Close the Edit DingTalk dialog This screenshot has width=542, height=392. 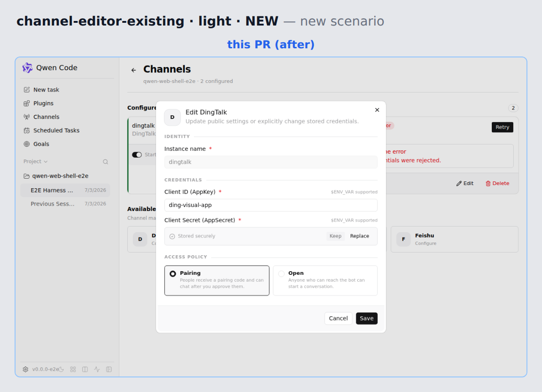coord(377,110)
